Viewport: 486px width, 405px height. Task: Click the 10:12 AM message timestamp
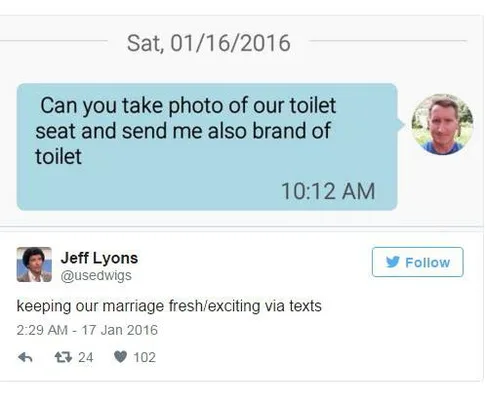(x=328, y=191)
